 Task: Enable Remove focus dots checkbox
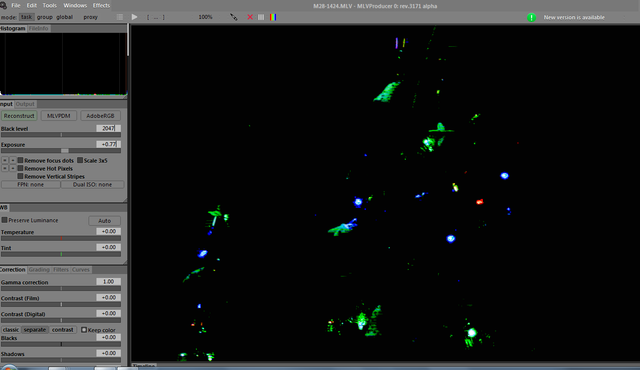point(20,160)
